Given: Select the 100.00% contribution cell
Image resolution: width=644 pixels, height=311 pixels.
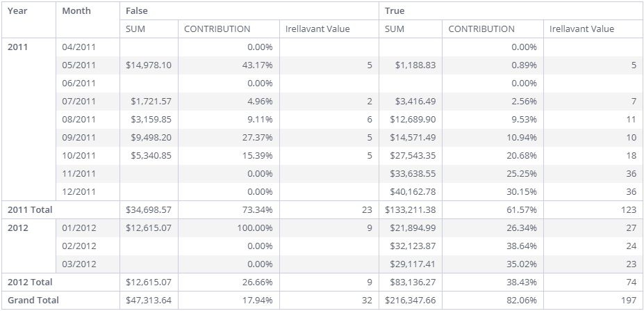Looking at the screenshot, I should click(x=256, y=228).
